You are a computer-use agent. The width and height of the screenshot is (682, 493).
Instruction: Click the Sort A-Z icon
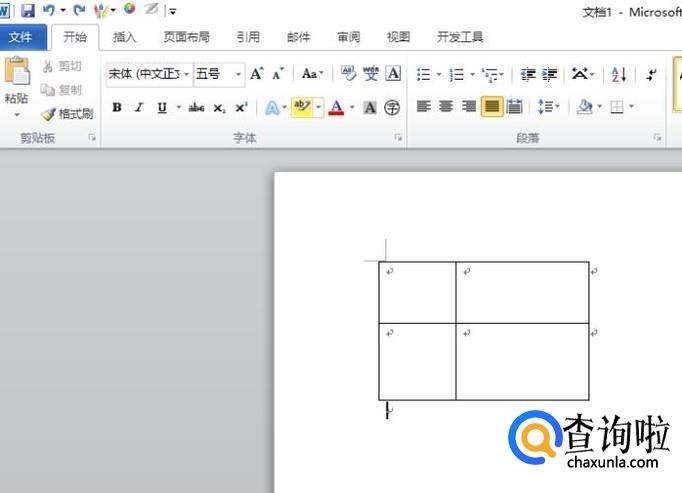point(618,74)
